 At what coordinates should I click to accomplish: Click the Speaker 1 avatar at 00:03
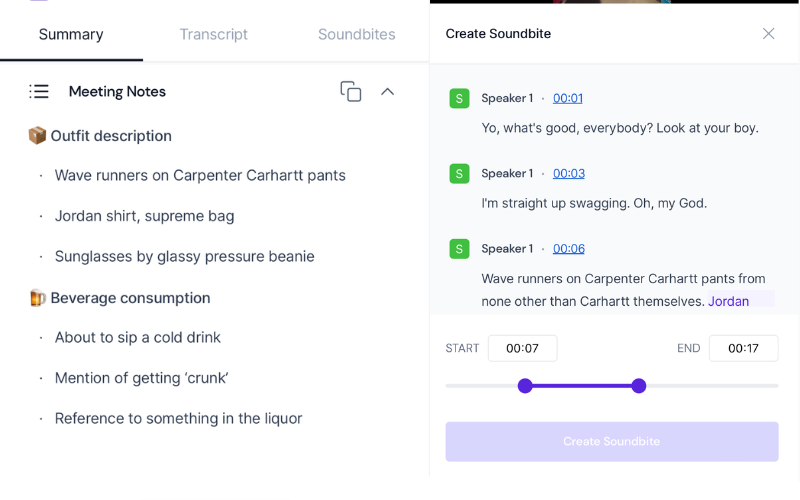pyautogui.click(x=459, y=173)
